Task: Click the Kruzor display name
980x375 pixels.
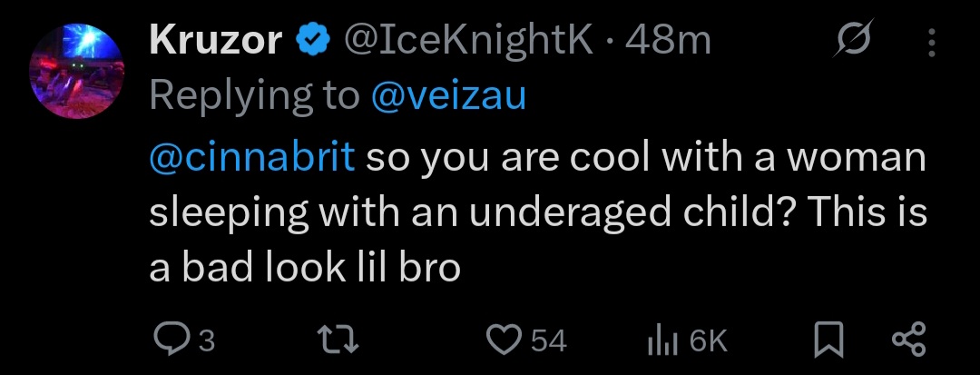Action: coord(216,41)
